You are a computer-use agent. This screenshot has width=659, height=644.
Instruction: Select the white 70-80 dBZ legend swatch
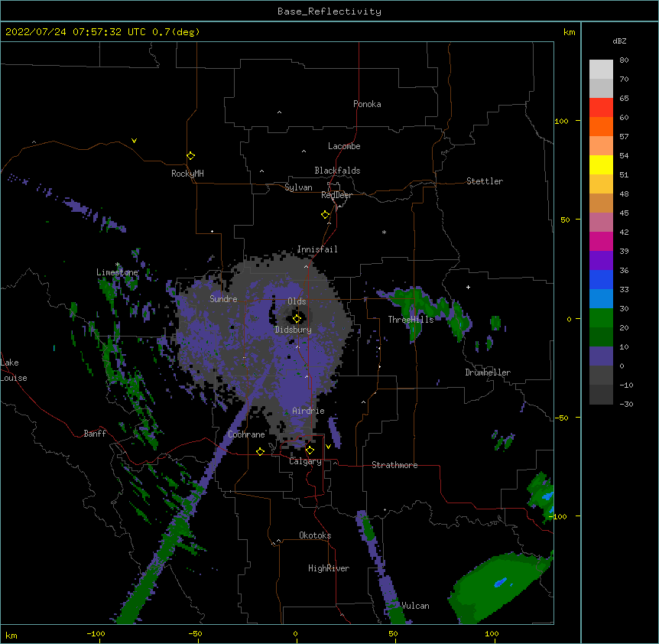click(x=601, y=70)
